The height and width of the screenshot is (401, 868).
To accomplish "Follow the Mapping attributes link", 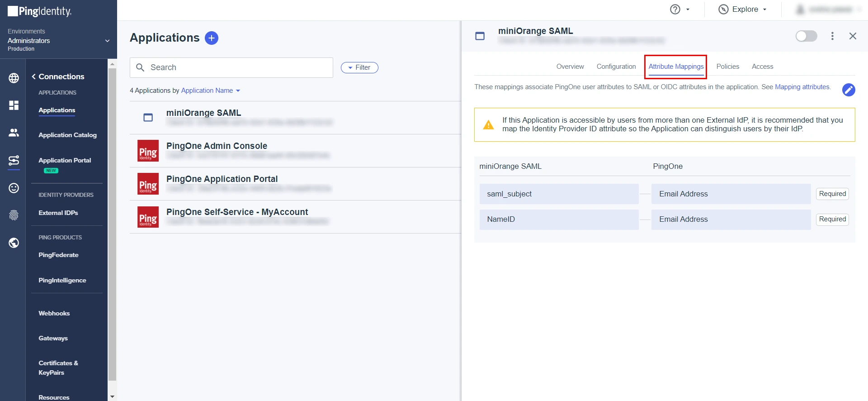I will [802, 87].
